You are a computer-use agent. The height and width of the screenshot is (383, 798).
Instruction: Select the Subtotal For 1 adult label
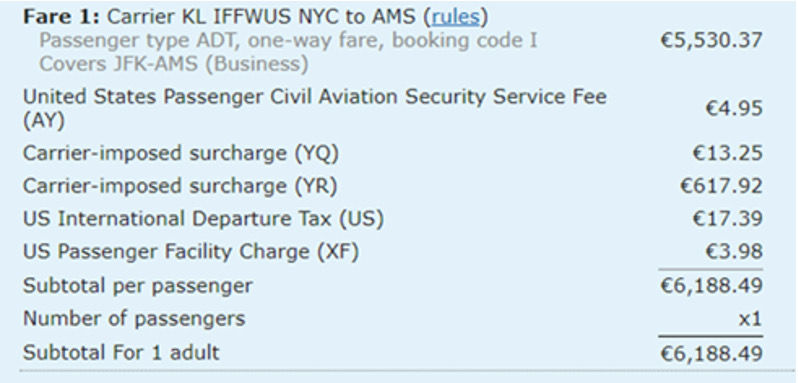click(121, 352)
